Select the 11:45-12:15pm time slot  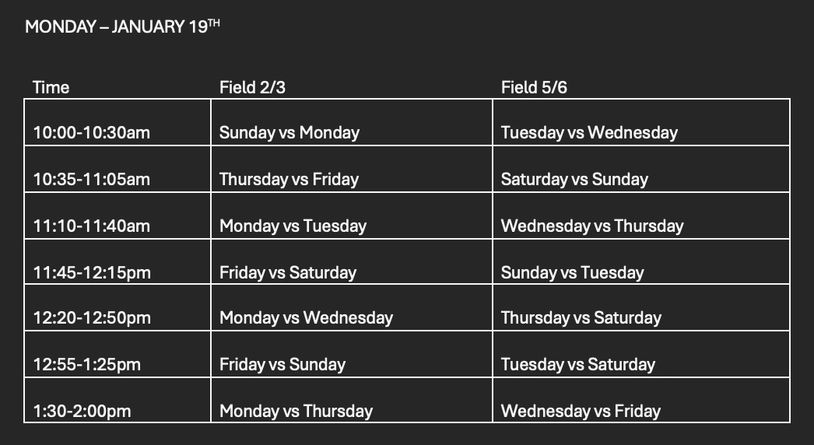point(91,272)
